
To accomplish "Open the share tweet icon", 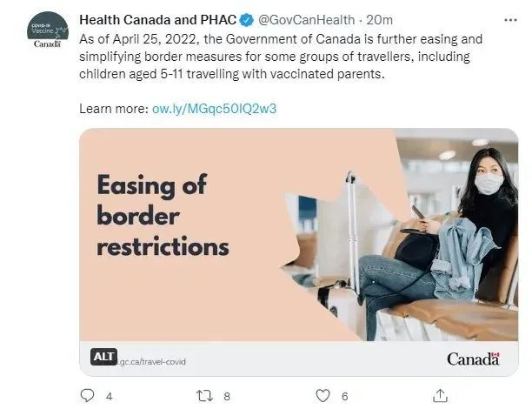I will click(x=441, y=396).
